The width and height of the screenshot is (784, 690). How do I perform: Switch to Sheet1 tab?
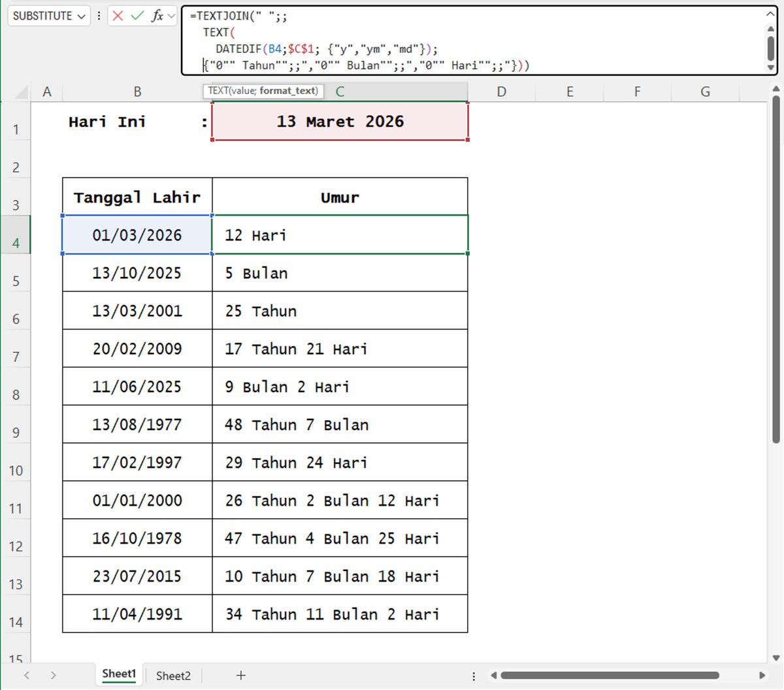119,674
